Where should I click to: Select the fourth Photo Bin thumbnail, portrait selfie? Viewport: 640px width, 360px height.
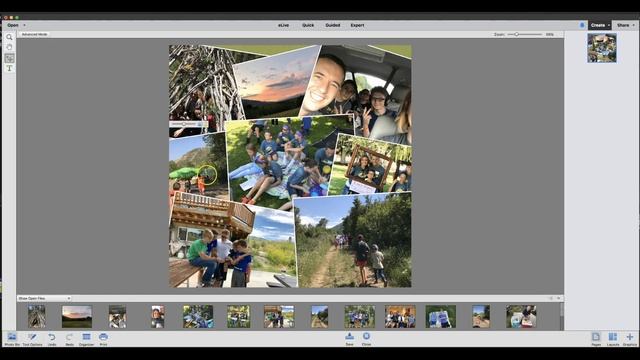pyautogui.click(x=158, y=316)
